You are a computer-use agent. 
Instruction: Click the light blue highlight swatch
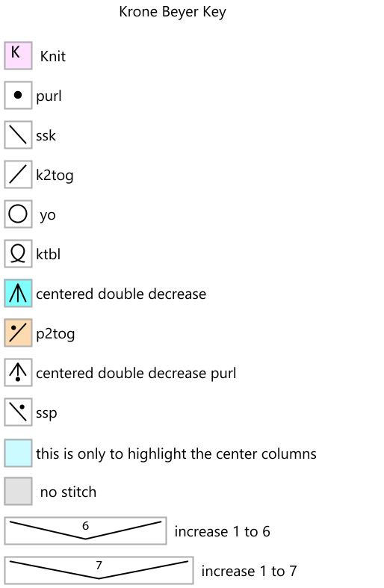point(18,454)
